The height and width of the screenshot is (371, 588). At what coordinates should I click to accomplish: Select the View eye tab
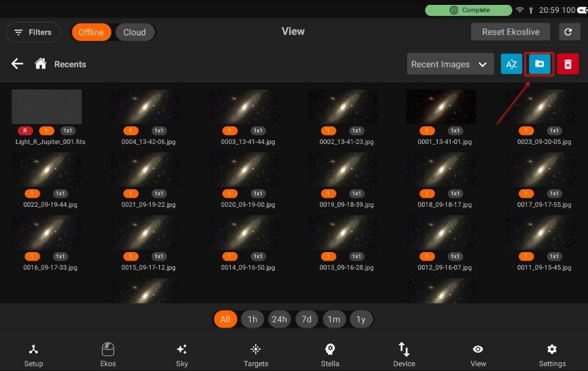pyautogui.click(x=478, y=355)
